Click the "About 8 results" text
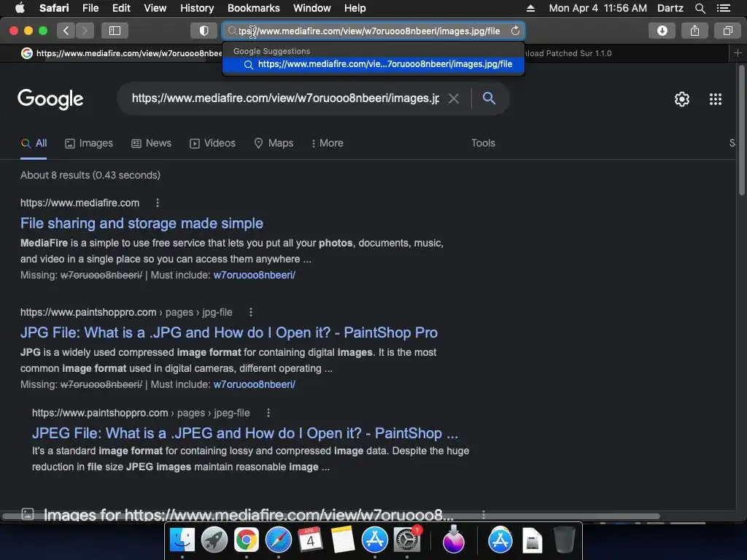The height and width of the screenshot is (560, 747). [x=90, y=175]
